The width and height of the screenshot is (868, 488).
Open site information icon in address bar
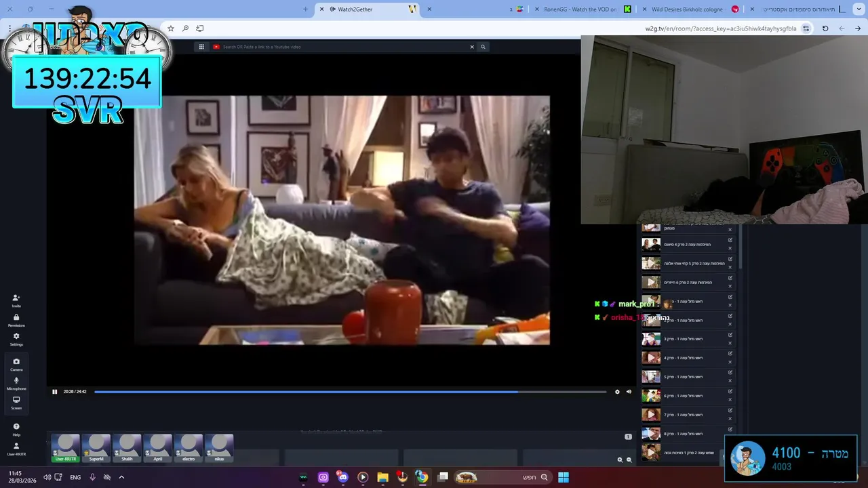pyautogui.click(x=806, y=28)
